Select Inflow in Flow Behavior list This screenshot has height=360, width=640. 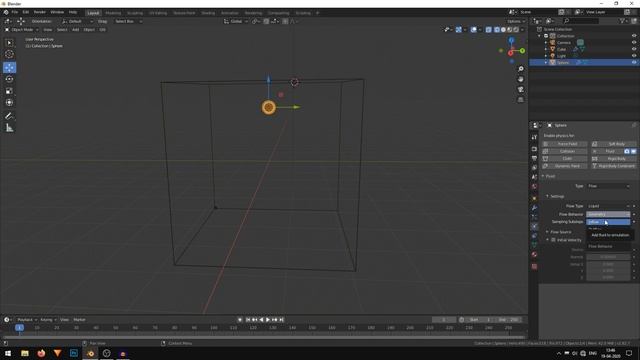(608, 222)
